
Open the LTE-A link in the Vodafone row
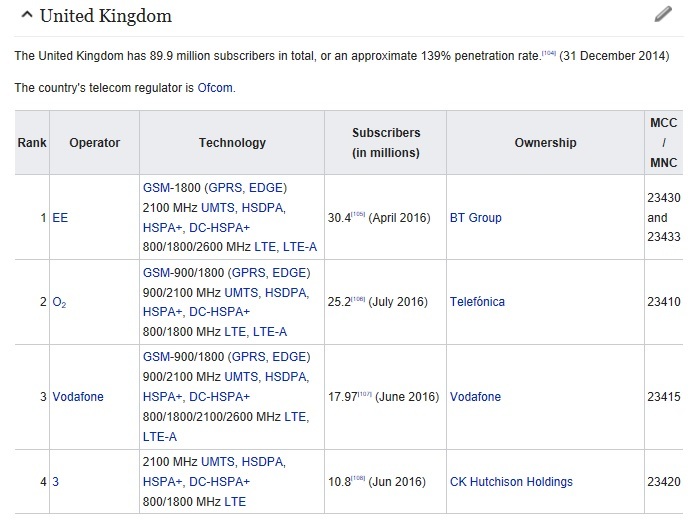click(162, 436)
